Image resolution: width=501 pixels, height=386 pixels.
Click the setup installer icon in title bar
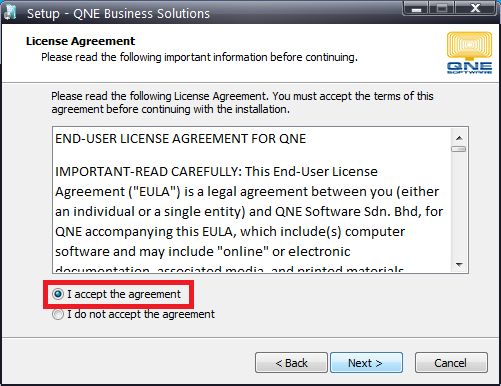tap(10, 13)
